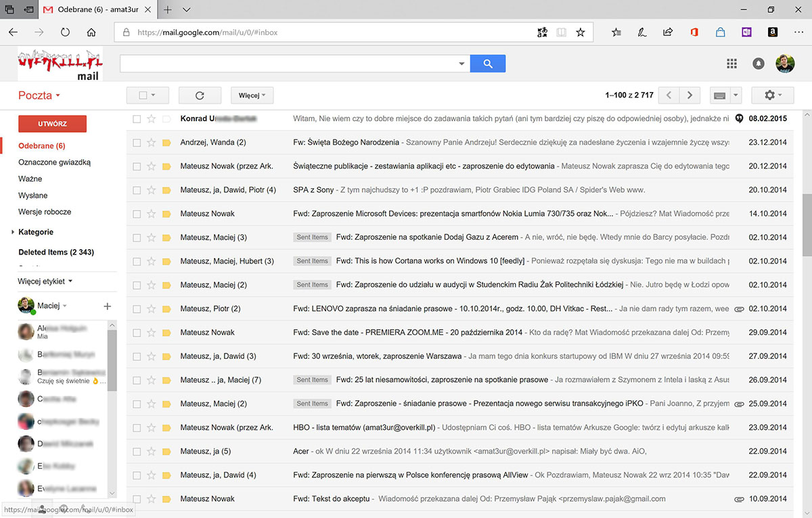The width and height of the screenshot is (812, 518).
Task: Expand the input tools dropdown arrow
Action: pos(736,95)
